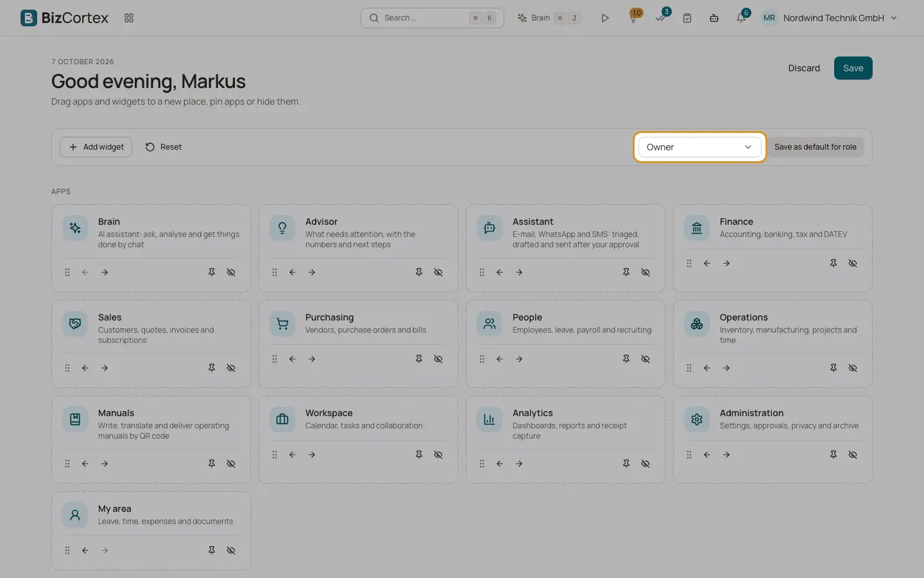Hide the Purchasing app card
Image resolution: width=924 pixels, height=578 pixels.
(x=438, y=359)
